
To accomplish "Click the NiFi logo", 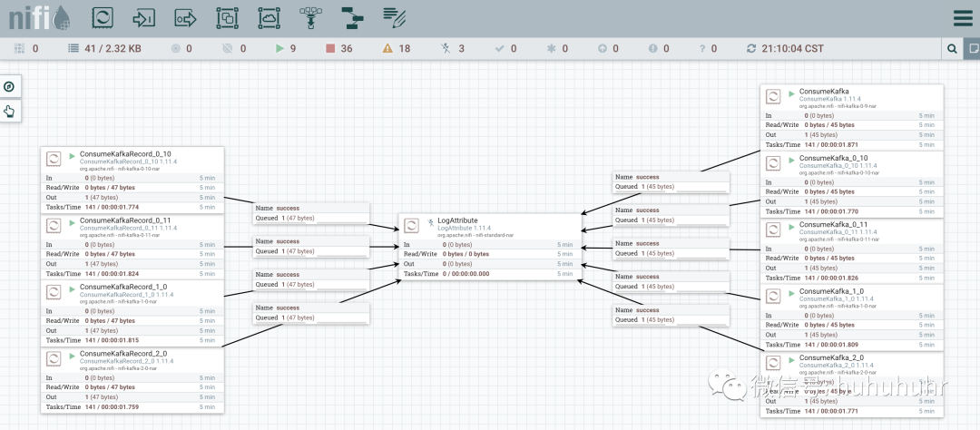I will [39, 18].
